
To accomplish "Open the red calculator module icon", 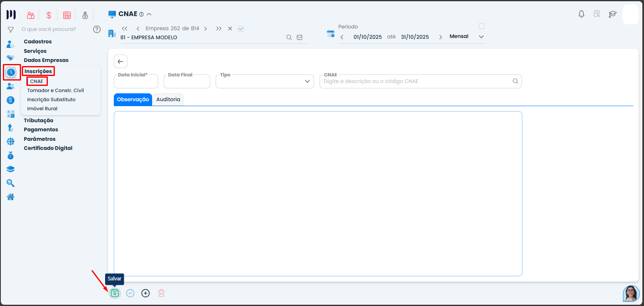I will click(x=67, y=15).
